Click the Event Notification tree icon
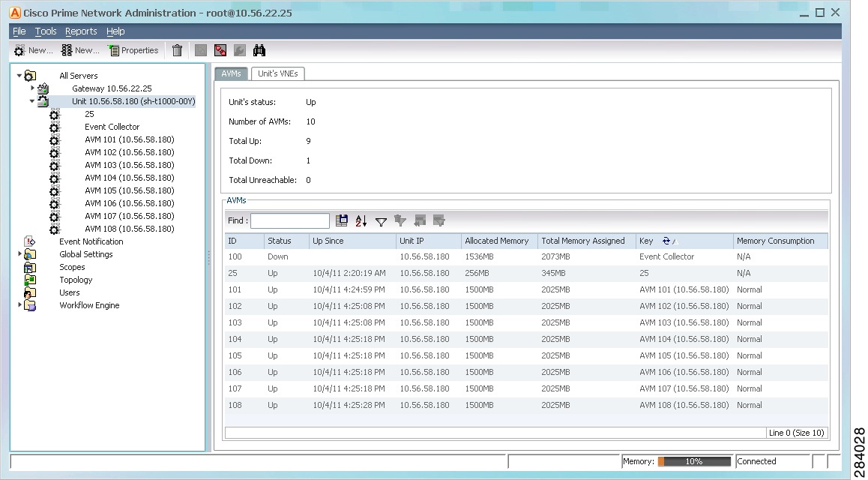The height and width of the screenshot is (480, 868). (x=30, y=241)
